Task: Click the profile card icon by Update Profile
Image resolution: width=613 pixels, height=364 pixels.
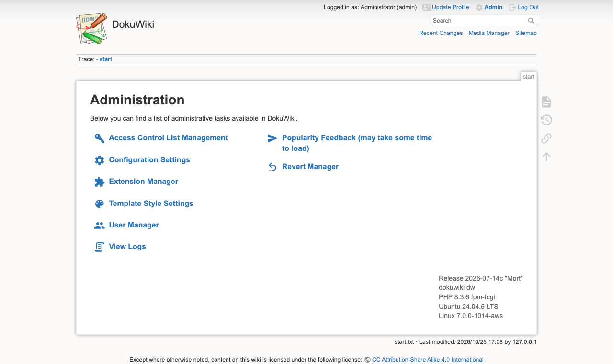Action: [426, 8]
